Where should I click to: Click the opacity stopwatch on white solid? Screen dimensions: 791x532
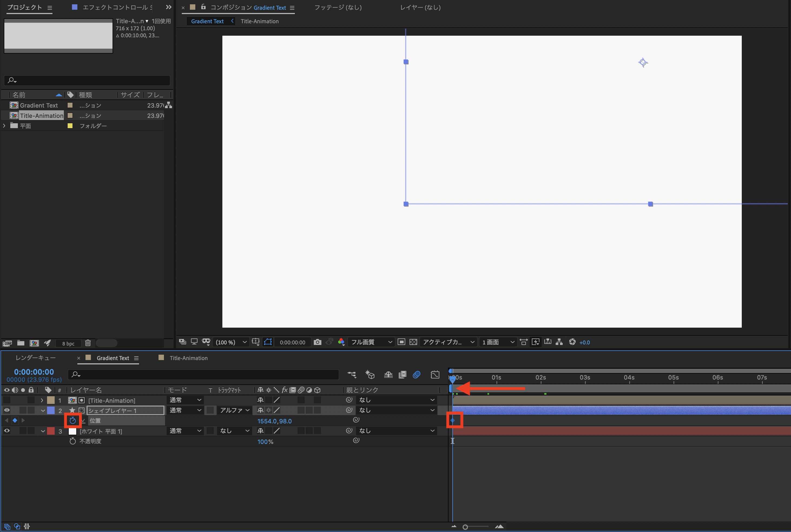73,441
